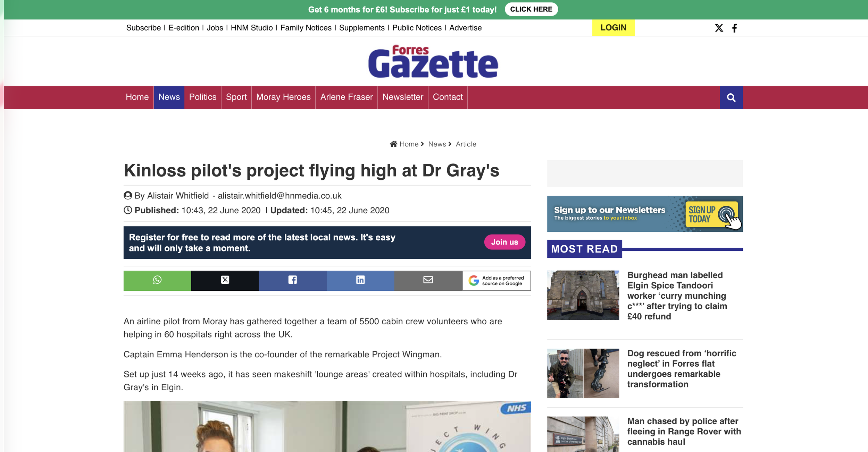Click the Join us button
Viewport: 868px width, 452px height.
coord(504,242)
